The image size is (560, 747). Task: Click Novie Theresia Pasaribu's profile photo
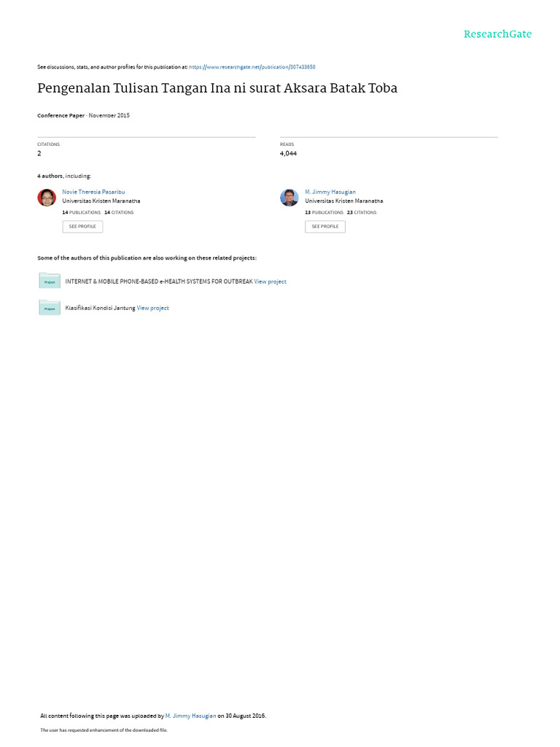[47, 197]
